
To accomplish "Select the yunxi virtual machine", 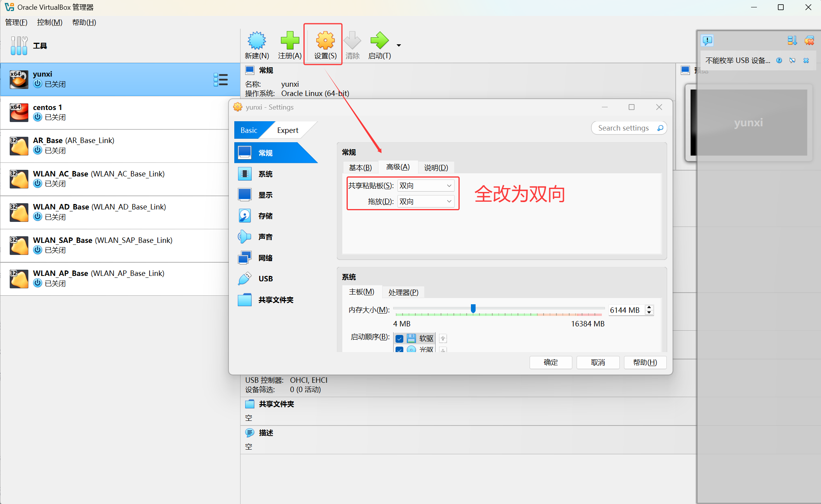I will pos(120,80).
